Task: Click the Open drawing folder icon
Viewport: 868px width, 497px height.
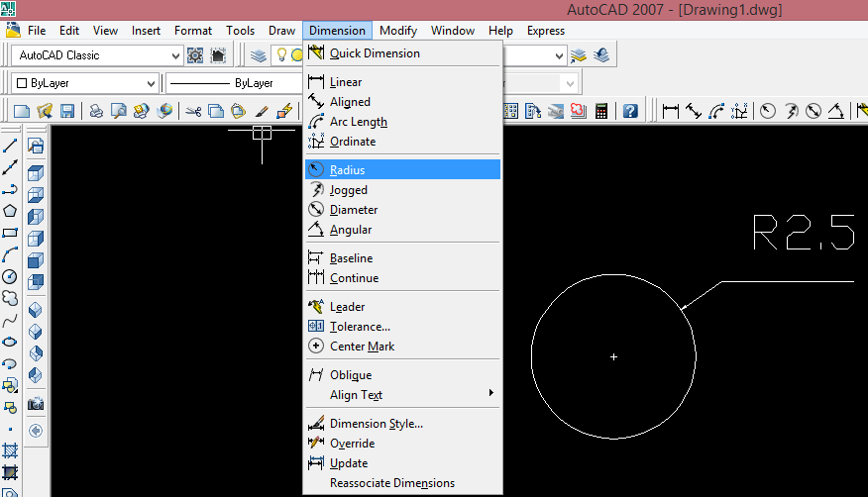Action: pos(45,111)
